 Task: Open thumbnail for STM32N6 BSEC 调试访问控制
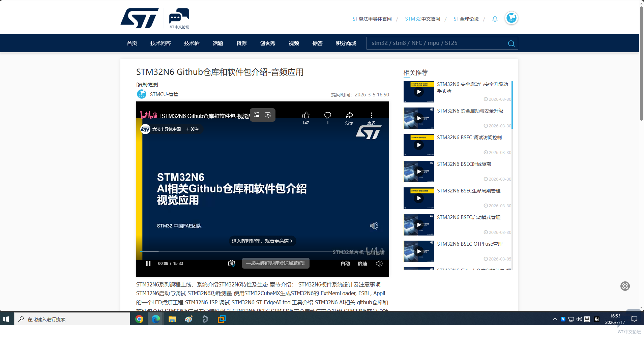point(419,145)
